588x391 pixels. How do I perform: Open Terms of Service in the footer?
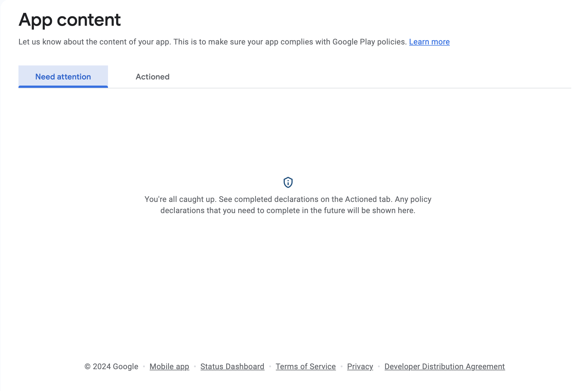coord(306,366)
